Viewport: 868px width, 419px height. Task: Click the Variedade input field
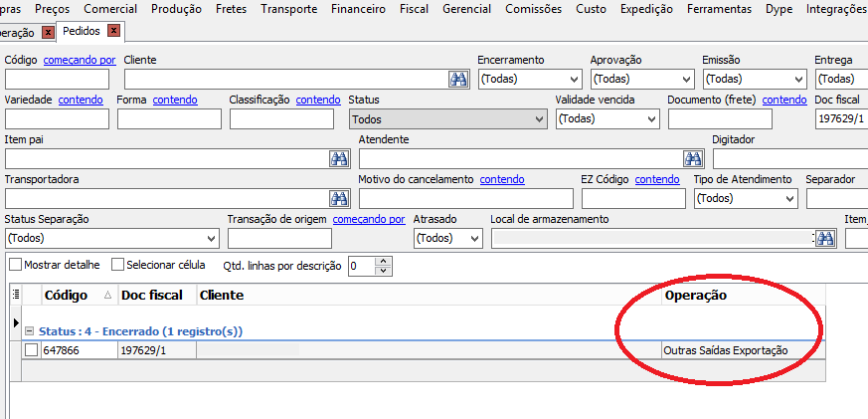pyautogui.click(x=57, y=119)
